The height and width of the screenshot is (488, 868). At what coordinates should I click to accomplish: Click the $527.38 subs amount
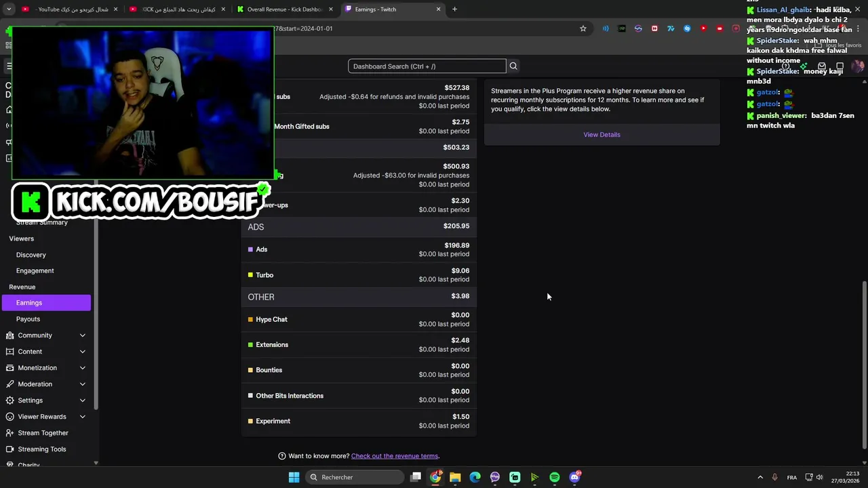point(456,87)
